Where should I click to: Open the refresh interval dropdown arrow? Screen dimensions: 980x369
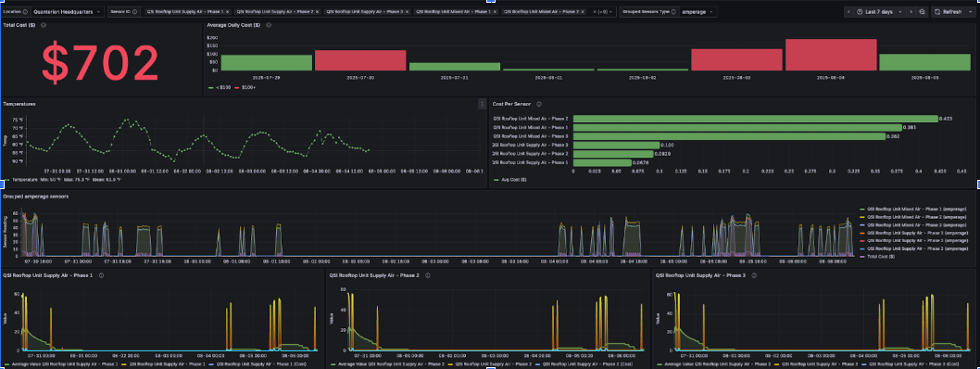pos(971,12)
